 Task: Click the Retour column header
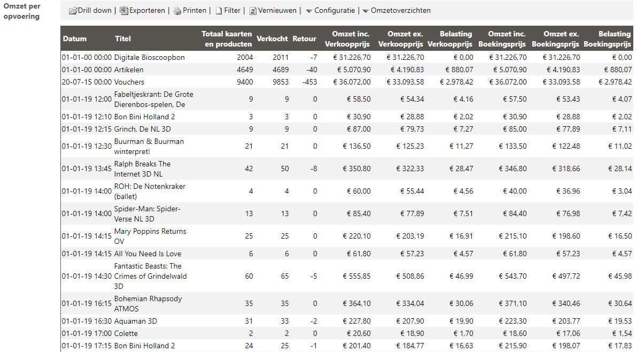pyautogui.click(x=304, y=39)
